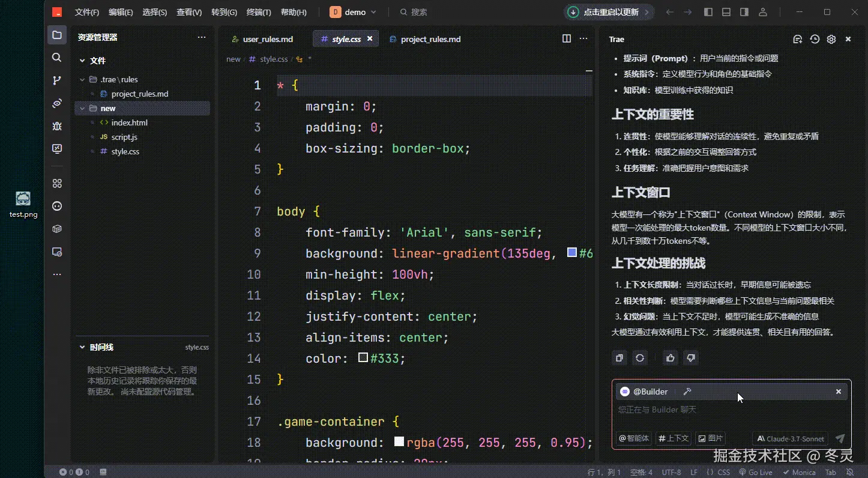
Task: Click the linear-gradient blue color swatch
Action: coord(571,252)
